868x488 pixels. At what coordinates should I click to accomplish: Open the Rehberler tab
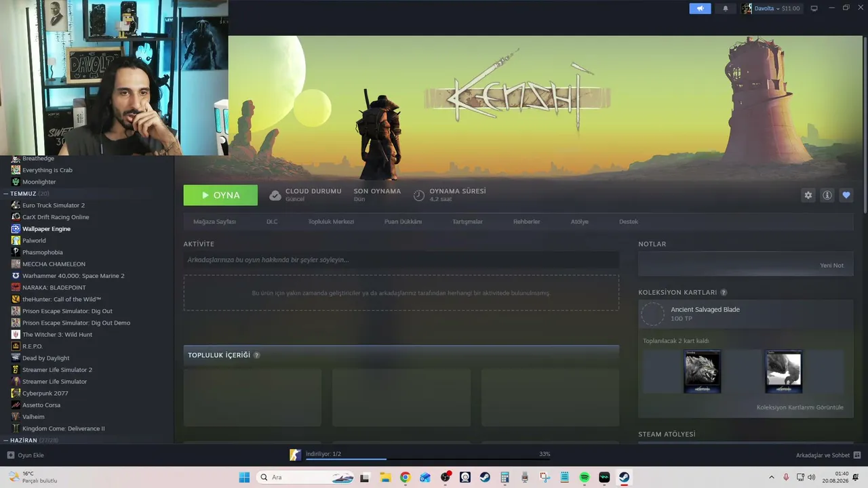click(x=526, y=222)
